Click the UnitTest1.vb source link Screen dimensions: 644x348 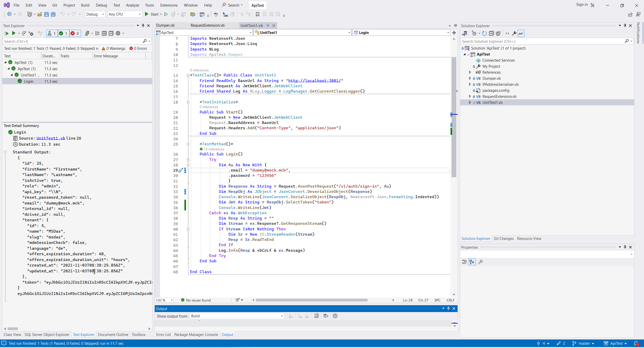[51, 138]
